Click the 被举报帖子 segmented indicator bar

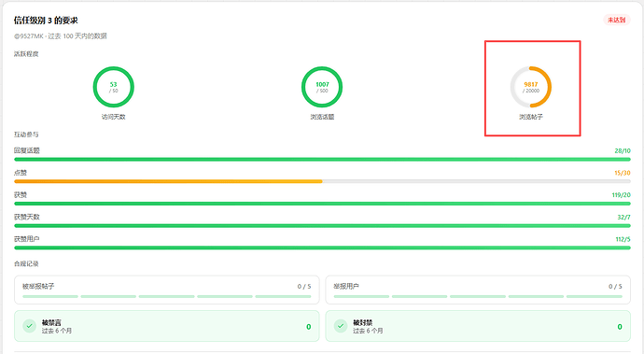point(167,296)
